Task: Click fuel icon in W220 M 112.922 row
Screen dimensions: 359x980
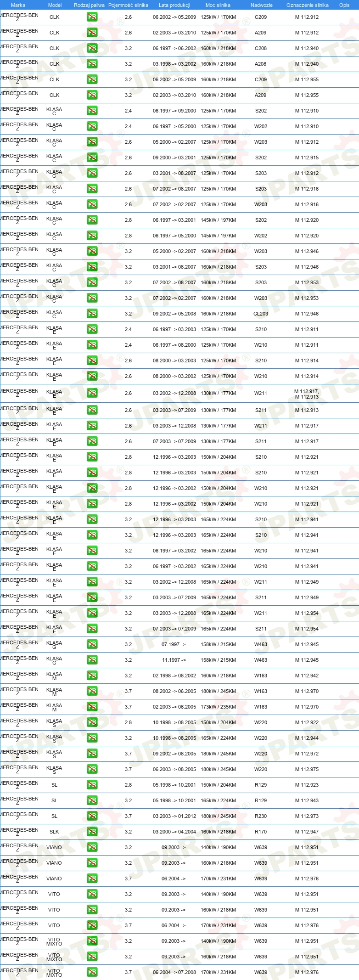Action: coord(92,722)
